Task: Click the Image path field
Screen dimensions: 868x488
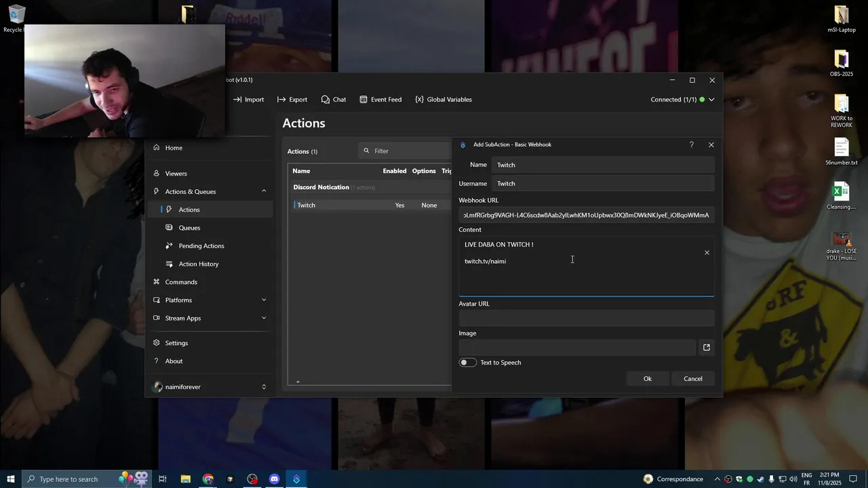Action: click(x=577, y=348)
